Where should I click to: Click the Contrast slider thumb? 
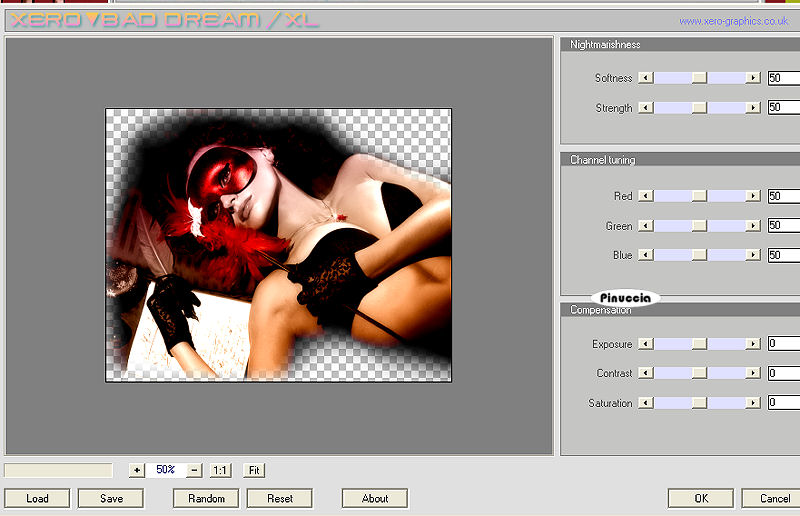pos(699,373)
